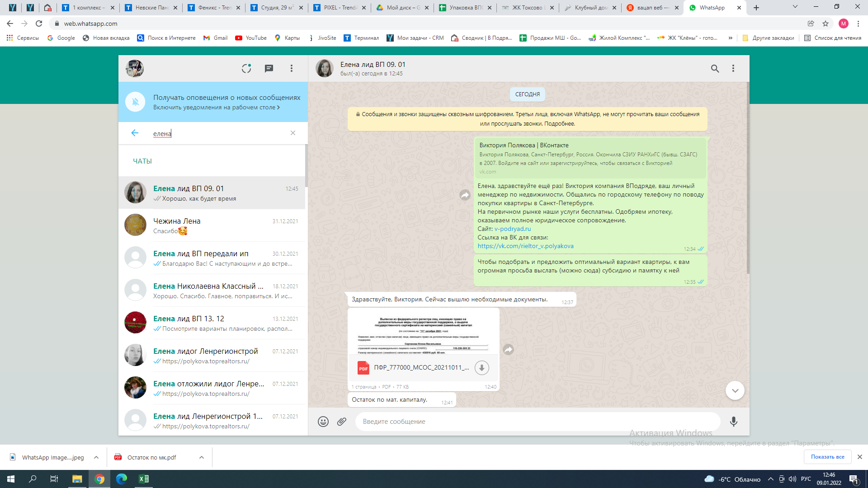
Task: Click the paperclip attach icon
Action: pos(342,422)
